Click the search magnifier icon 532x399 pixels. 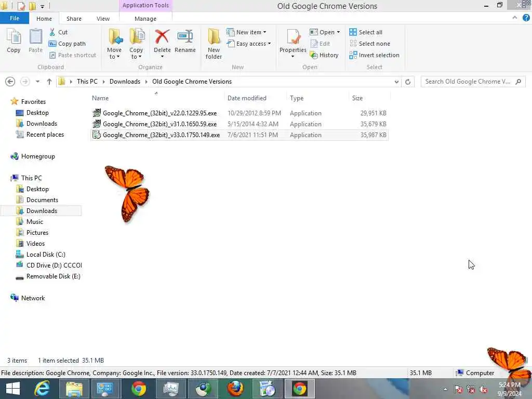[x=518, y=82]
